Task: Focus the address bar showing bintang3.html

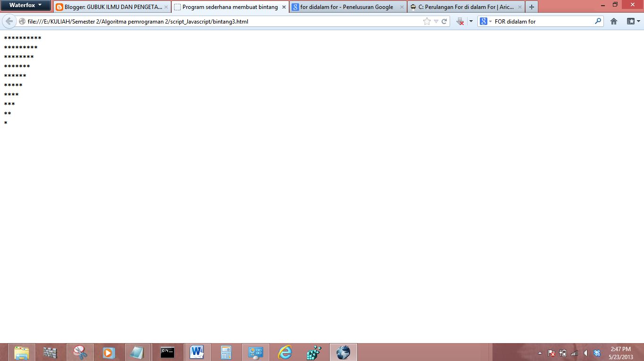Action: click(x=224, y=21)
